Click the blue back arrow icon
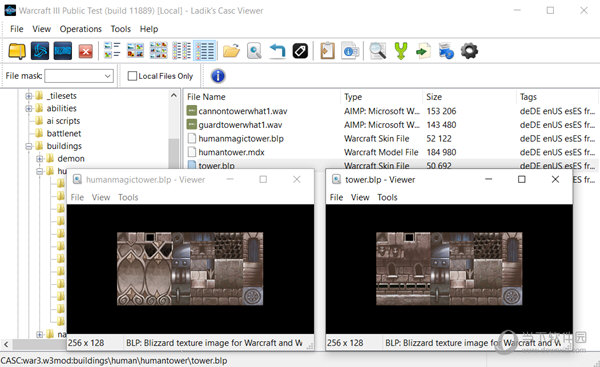This screenshot has width=600, height=367. coord(277,51)
